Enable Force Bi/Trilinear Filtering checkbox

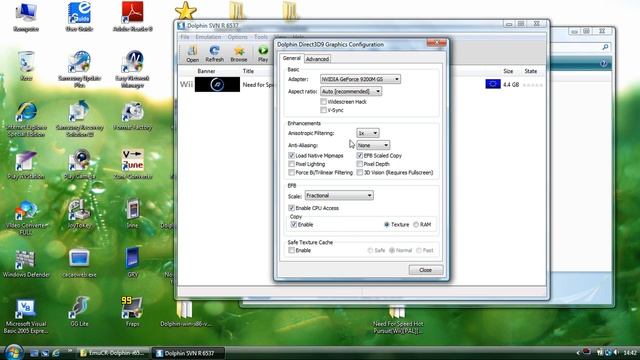[x=291, y=173]
